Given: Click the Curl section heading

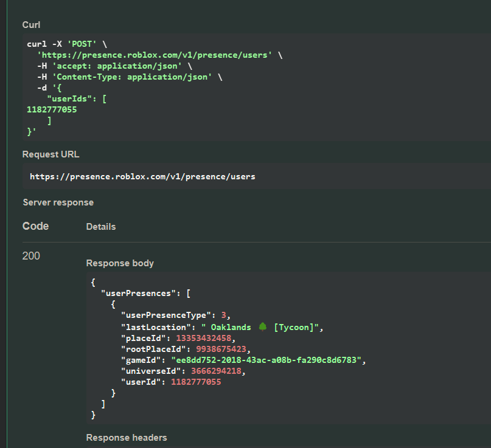Looking at the screenshot, I should pos(31,25).
